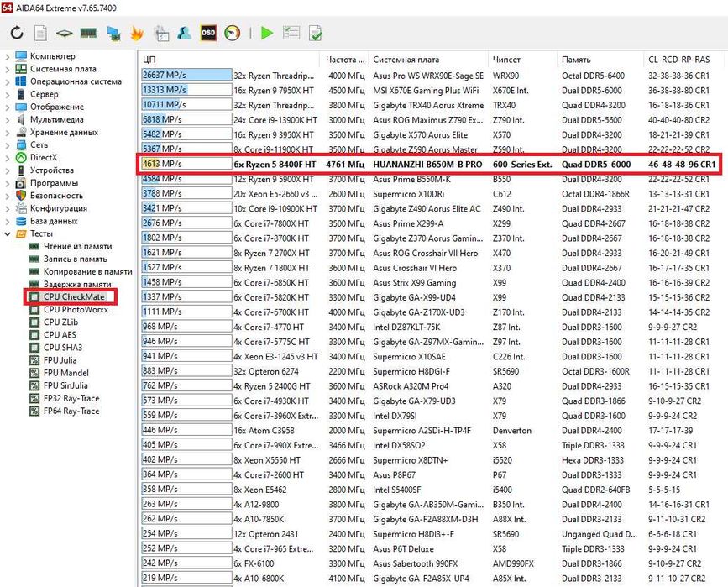728x587 pixels.
Task: Click the network audit toolbar icon
Action: (x=161, y=33)
